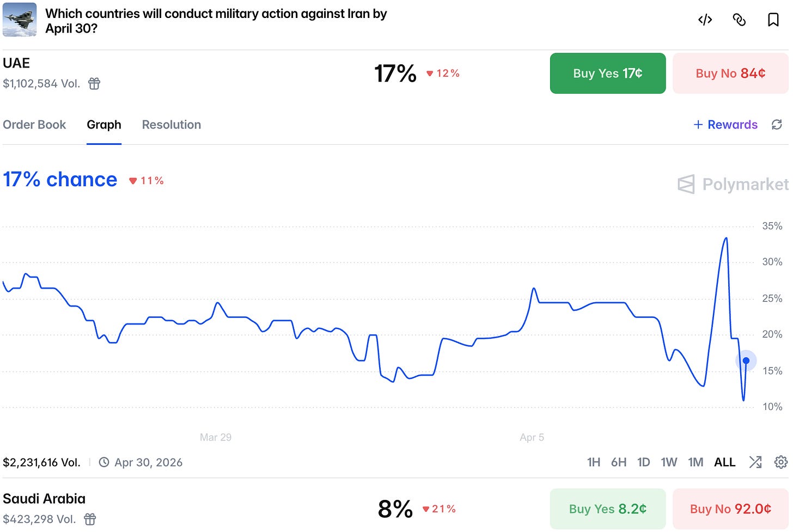Buy Yes at 17¢ for UAE

tap(608, 73)
